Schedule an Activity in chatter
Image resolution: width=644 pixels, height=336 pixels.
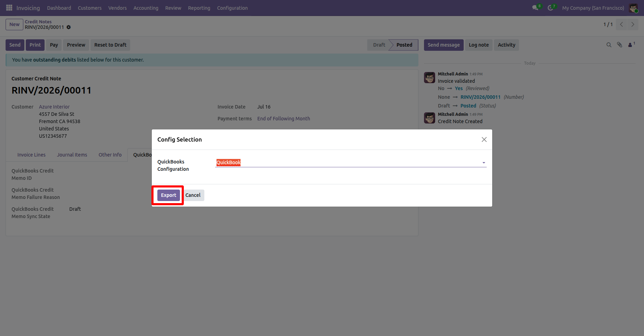(506, 45)
